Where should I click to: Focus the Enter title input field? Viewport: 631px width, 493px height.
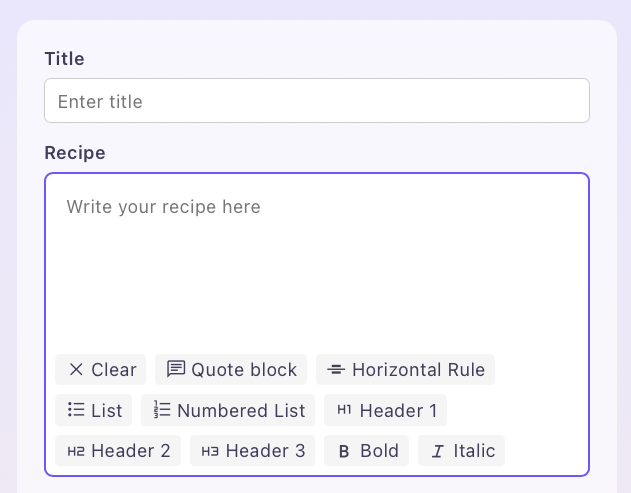[x=316, y=101]
